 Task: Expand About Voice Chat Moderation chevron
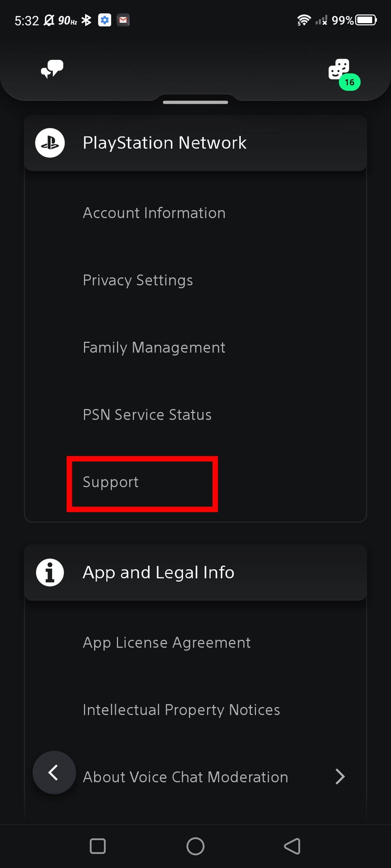[x=340, y=776]
